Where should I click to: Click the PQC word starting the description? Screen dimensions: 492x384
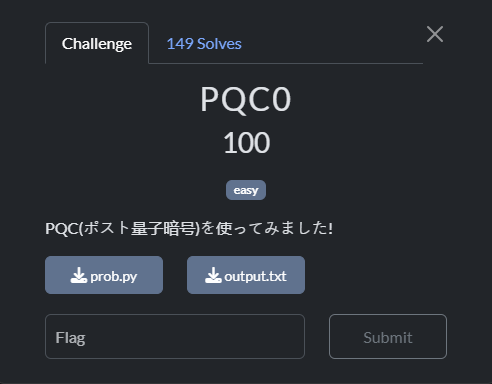62,229
